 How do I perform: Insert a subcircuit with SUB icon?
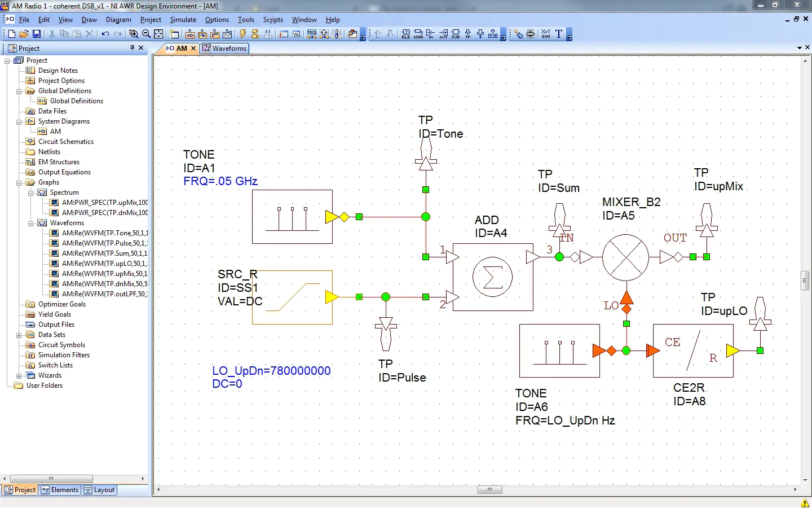click(x=456, y=34)
